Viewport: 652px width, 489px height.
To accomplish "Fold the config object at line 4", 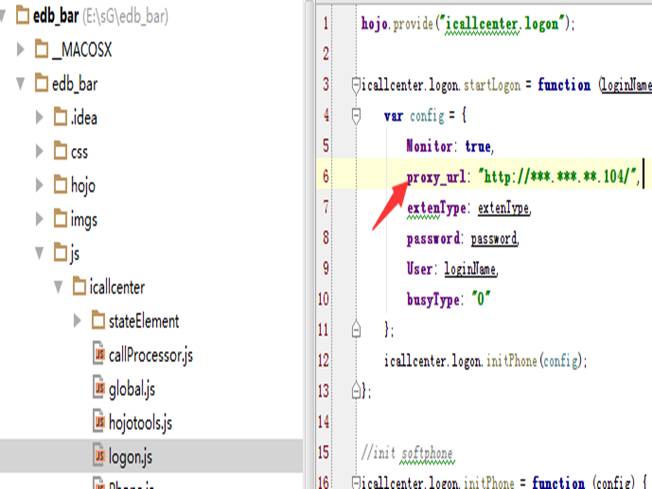I will click(x=356, y=117).
